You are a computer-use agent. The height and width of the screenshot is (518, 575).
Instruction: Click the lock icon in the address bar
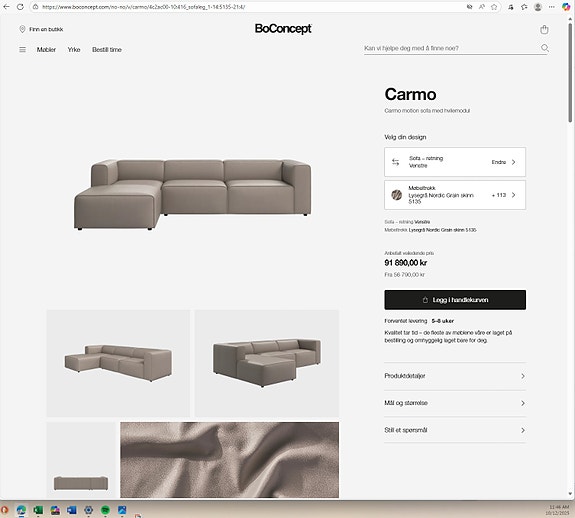point(36,7)
